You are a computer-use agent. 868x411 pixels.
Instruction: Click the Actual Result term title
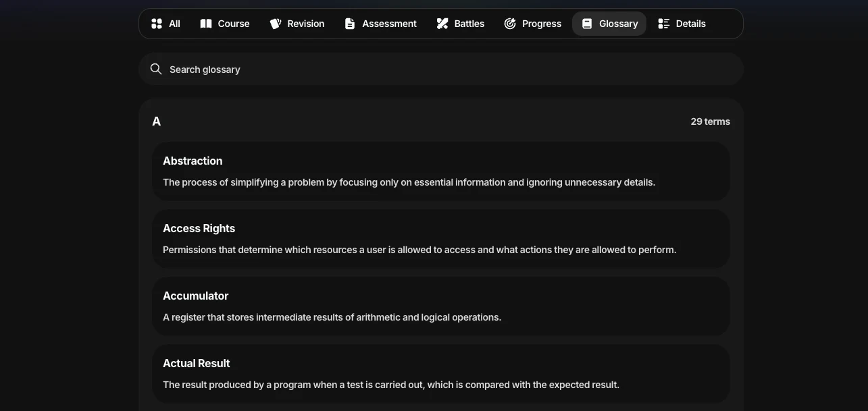(196, 363)
